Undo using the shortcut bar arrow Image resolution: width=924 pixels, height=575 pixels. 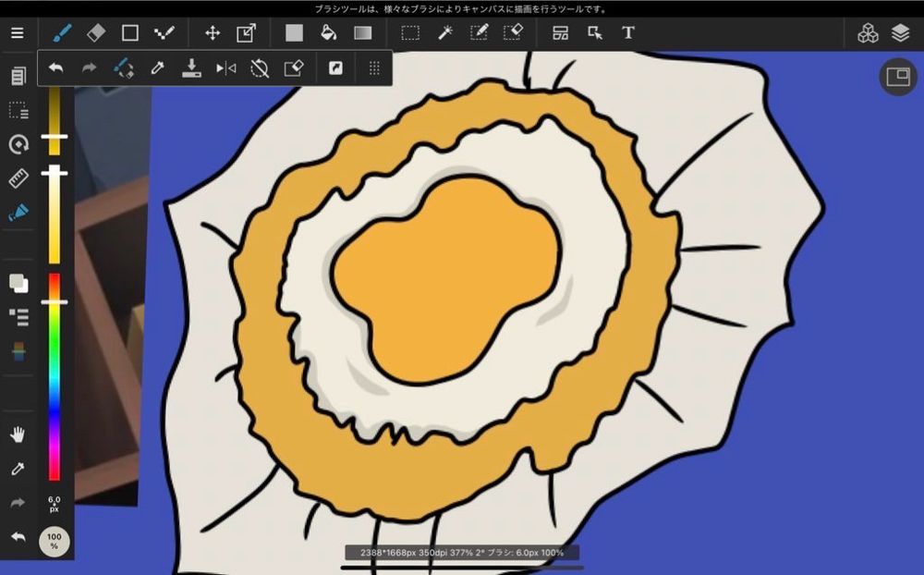(x=56, y=67)
